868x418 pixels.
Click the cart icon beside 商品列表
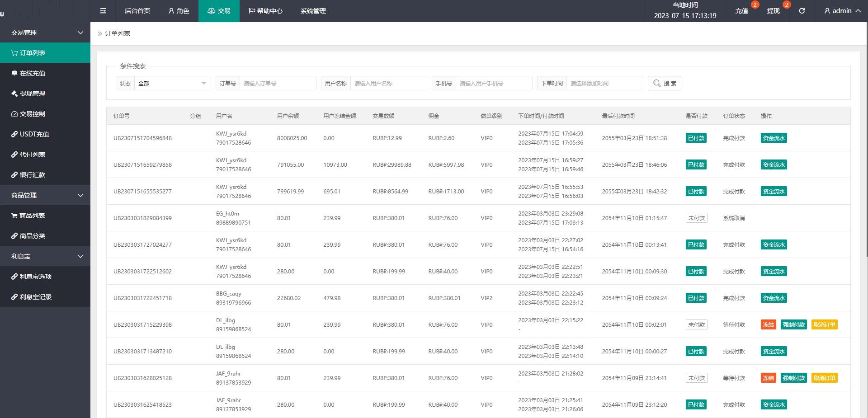click(x=14, y=216)
